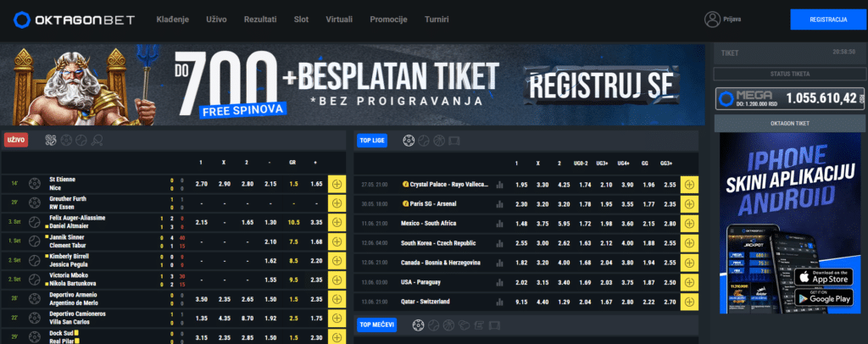Viewport: 868px width, 344px height.
Task: Open statistics icon for Paris SG - Arsenal
Action: tap(500, 204)
